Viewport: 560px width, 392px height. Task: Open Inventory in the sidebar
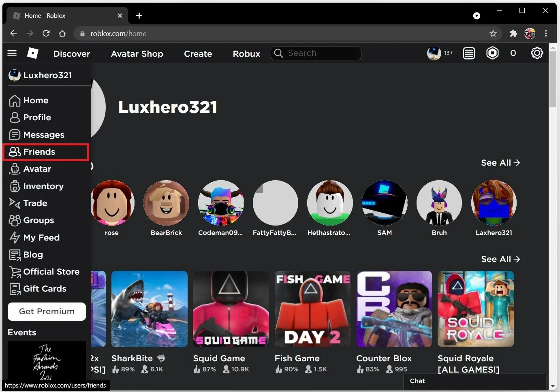[36, 186]
